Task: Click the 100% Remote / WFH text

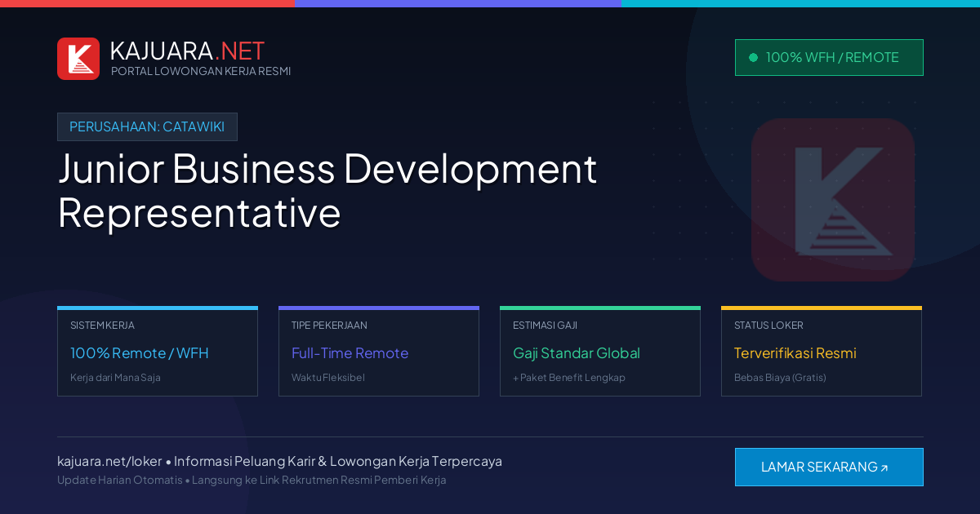Action: [140, 353]
